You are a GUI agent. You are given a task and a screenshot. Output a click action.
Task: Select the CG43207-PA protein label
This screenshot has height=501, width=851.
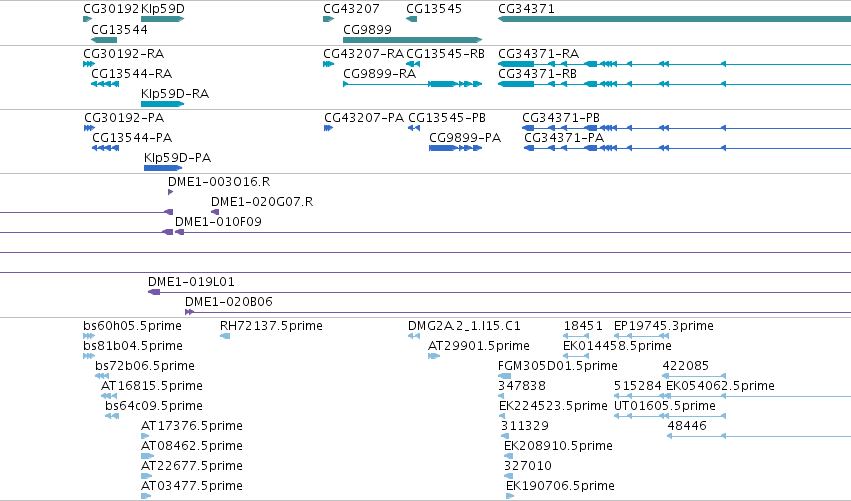[364, 118]
